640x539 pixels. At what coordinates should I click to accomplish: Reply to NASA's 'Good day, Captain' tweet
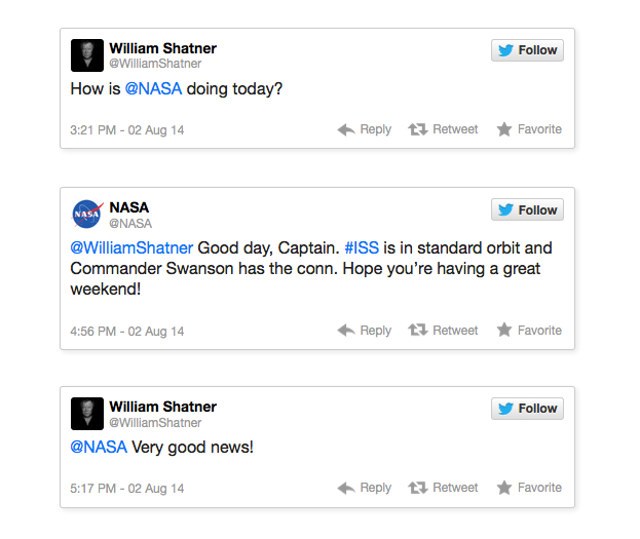tap(365, 330)
